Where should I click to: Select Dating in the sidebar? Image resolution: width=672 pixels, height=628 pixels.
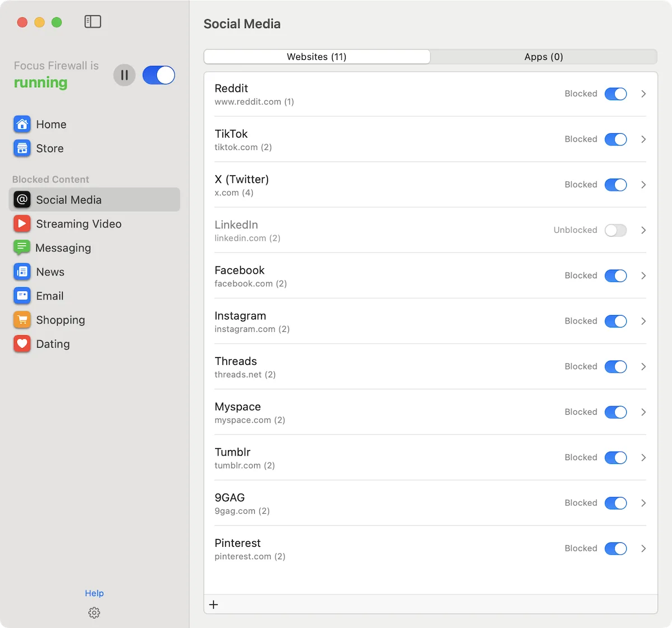[x=94, y=344]
